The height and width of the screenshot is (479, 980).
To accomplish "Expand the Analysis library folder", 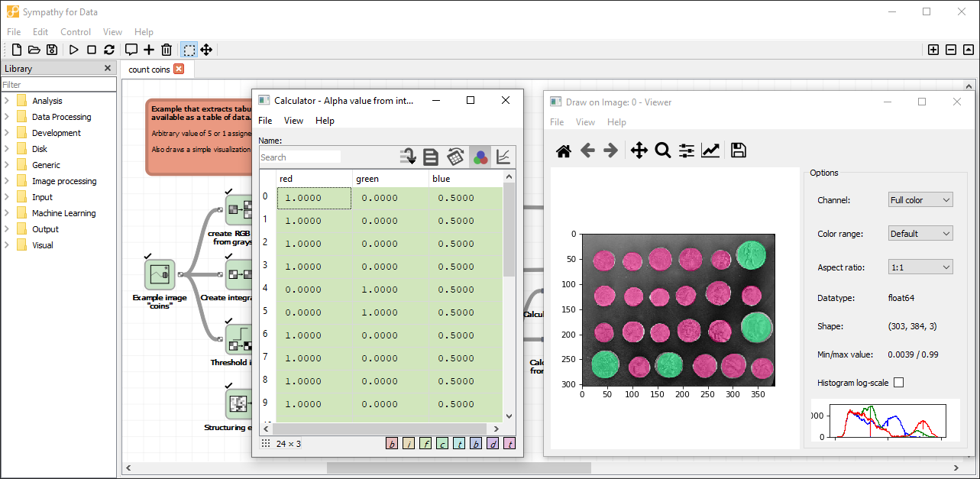I will (x=7, y=101).
